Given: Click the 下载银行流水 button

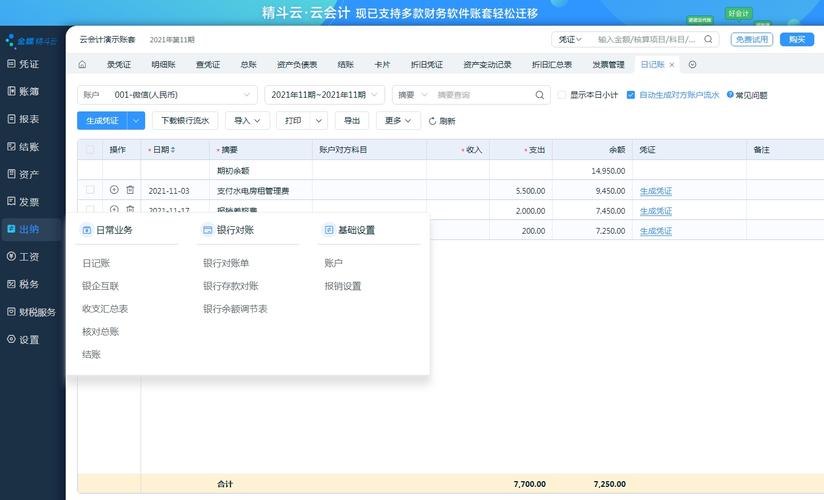Looking at the screenshot, I should pyautogui.click(x=185, y=120).
